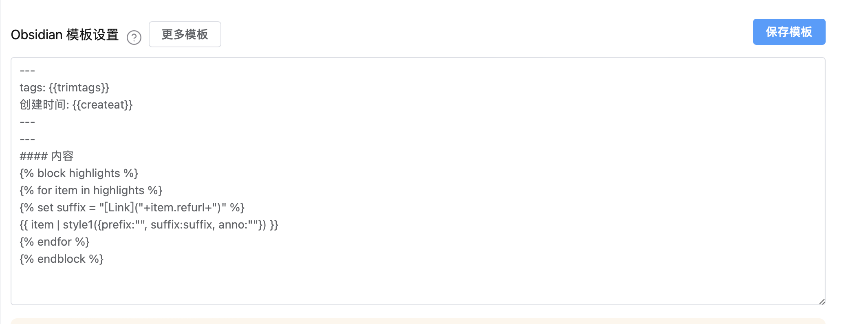Click the light yellow banner below the textarea
Image resolution: width=868 pixels, height=324 pixels.
point(418,321)
